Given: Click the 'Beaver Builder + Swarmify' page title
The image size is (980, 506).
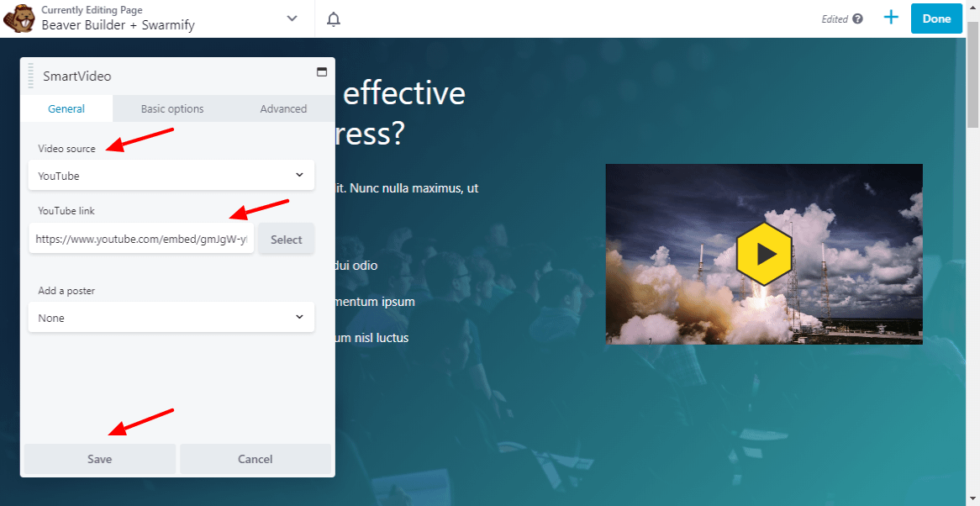Looking at the screenshot, I should point(119,25).
